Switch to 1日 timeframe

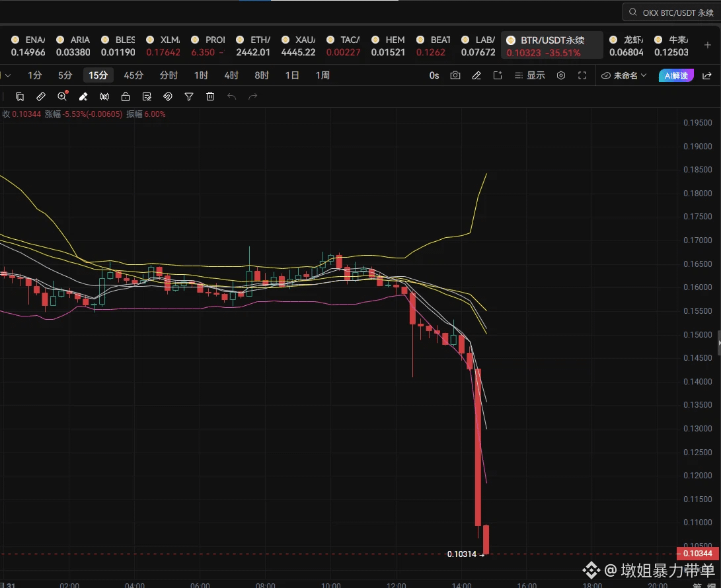(x=292, y=75)
